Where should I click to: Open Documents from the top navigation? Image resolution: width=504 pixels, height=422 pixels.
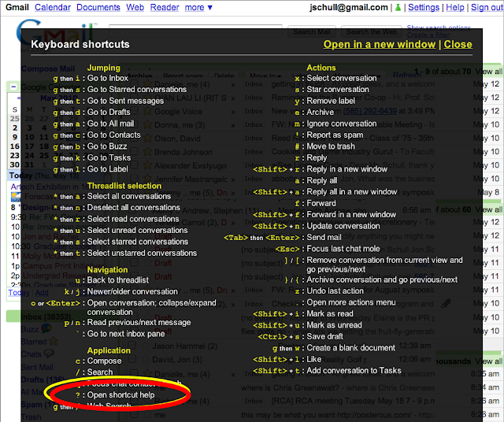pyautogui.click(x=98, y=7)
